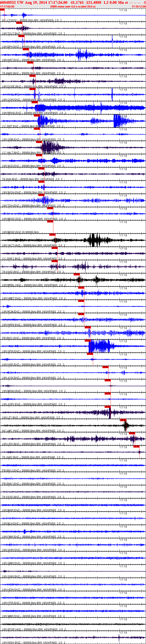
Task: Select the PB.B031.EHZ station label
Action: [33, 338]
